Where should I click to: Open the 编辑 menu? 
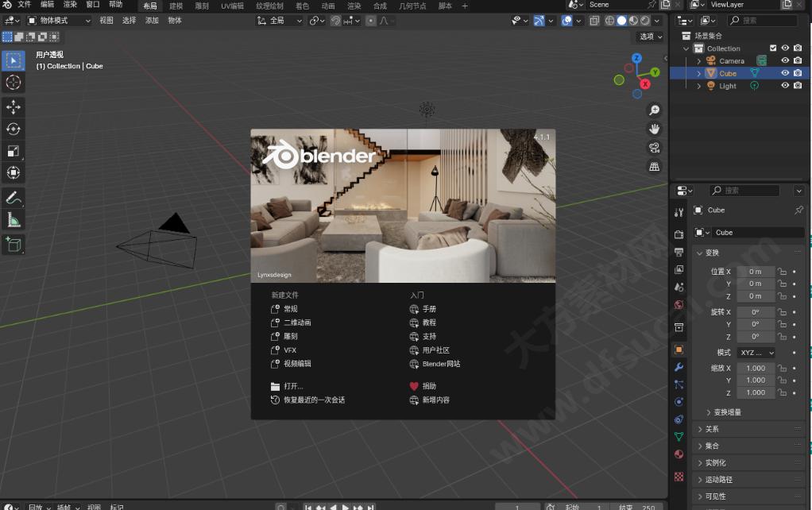click(47, 5)
